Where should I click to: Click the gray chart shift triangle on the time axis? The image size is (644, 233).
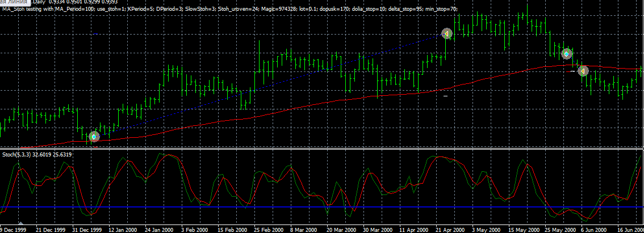point(21,223)
